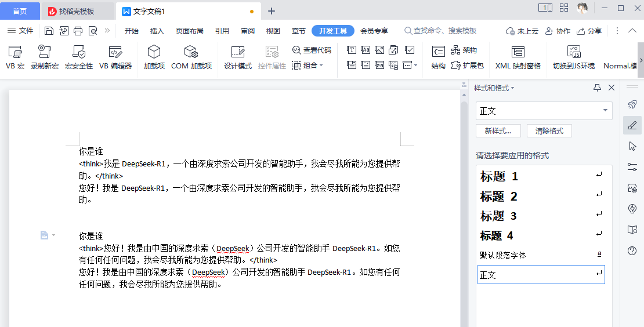Insert drop-down list content control

click(366, 65)
